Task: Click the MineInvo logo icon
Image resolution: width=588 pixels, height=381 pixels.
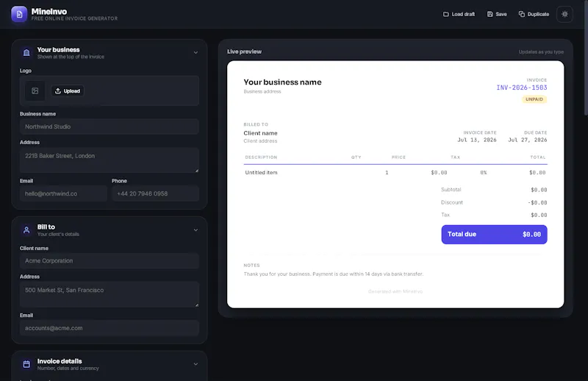Action: pyautogui.click(x=19, y=14)
